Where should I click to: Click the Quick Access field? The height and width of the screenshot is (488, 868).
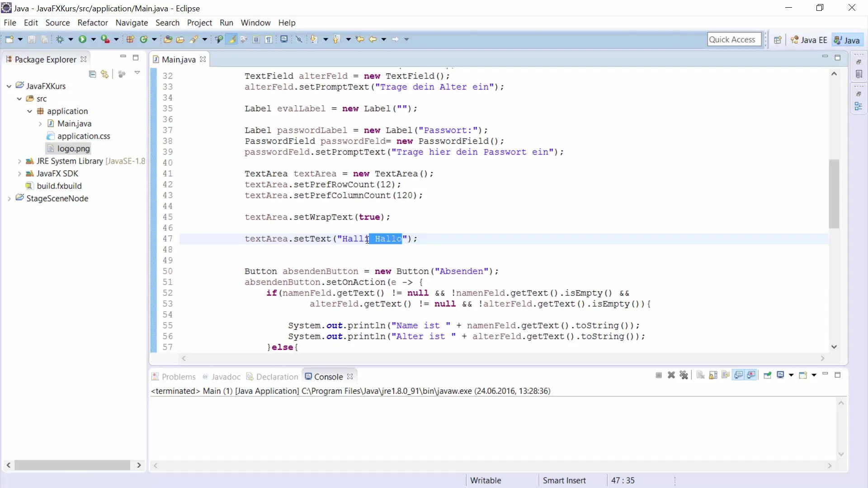coord(734,39)
